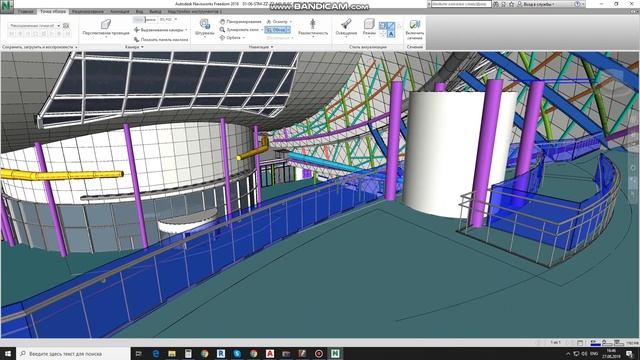This screenshot has height=360, width=640.
Task: Select the Осмотр look-around tool
Action: click(277, 21)
